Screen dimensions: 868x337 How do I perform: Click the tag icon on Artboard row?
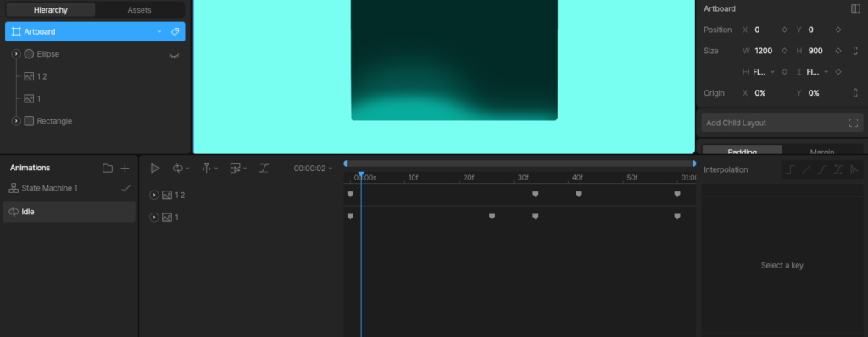tap(175, 32)
